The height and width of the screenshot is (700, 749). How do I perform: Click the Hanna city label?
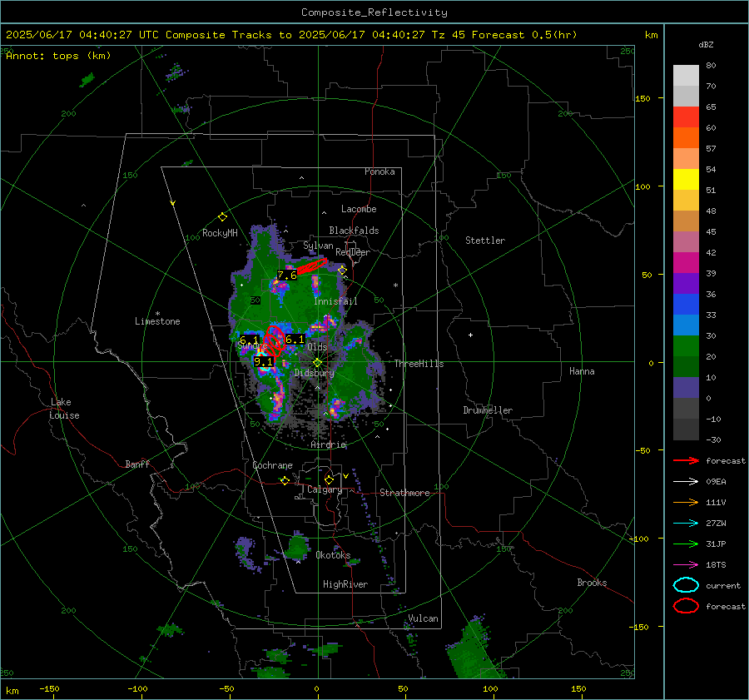coord(582,371)
